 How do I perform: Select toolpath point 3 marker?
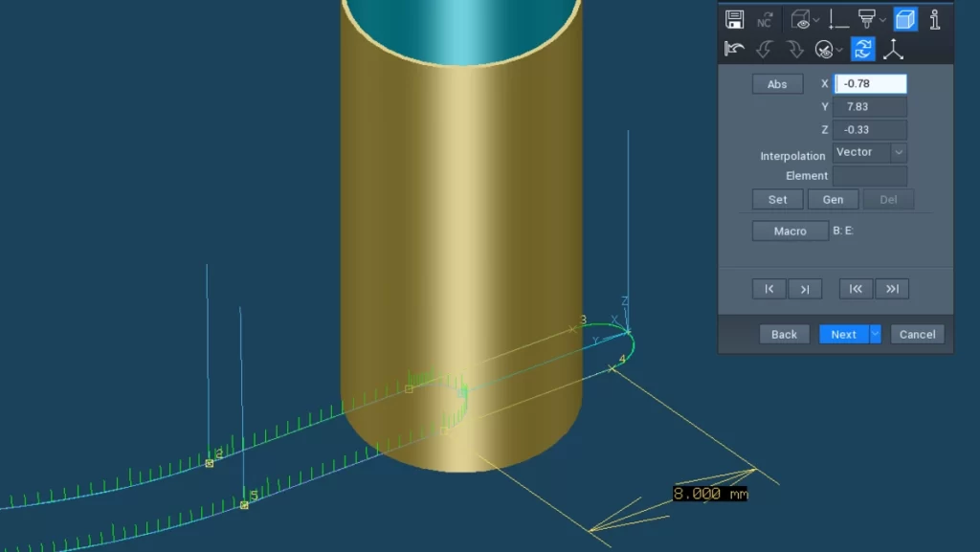point(572,328)
